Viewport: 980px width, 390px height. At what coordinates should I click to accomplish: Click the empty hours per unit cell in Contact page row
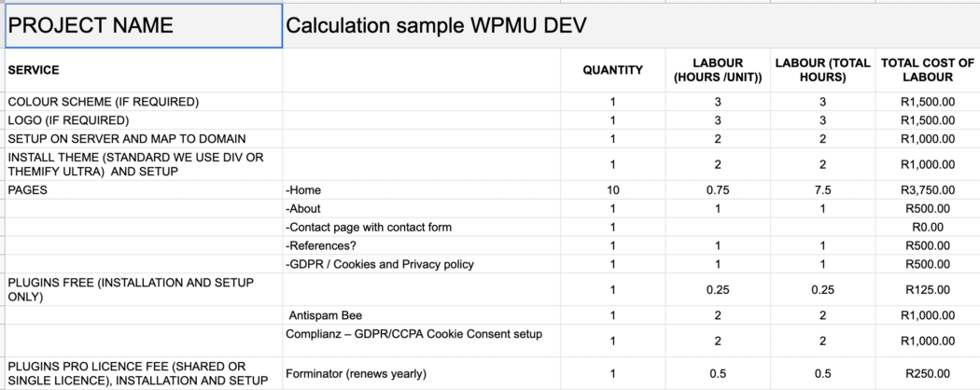[x=718, y=227]
